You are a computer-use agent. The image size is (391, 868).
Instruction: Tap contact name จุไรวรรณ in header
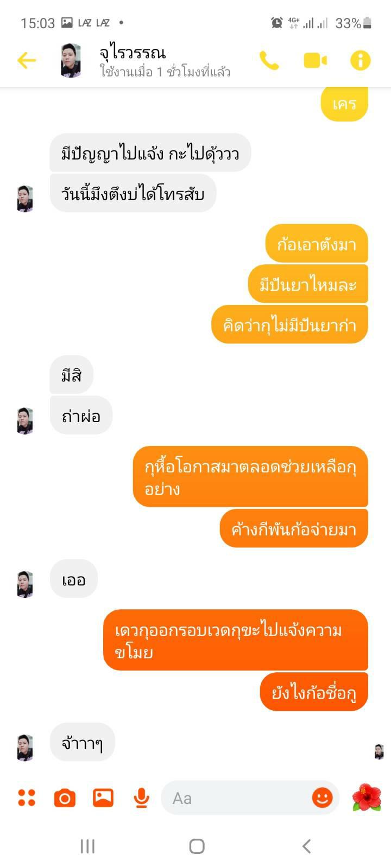click(x=133, y=53)
